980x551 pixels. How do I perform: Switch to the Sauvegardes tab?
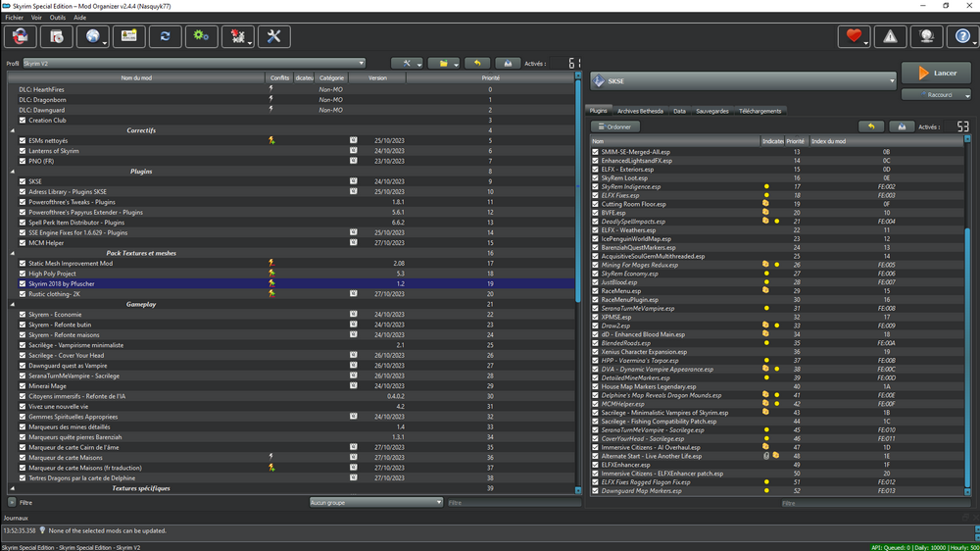[711, 111]
